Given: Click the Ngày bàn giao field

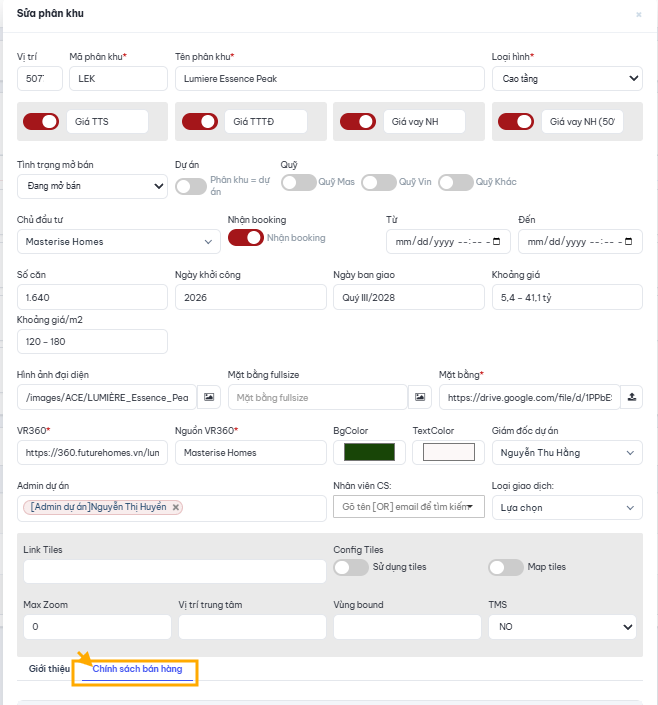Looking at the screenshot, I should (409, 297).
